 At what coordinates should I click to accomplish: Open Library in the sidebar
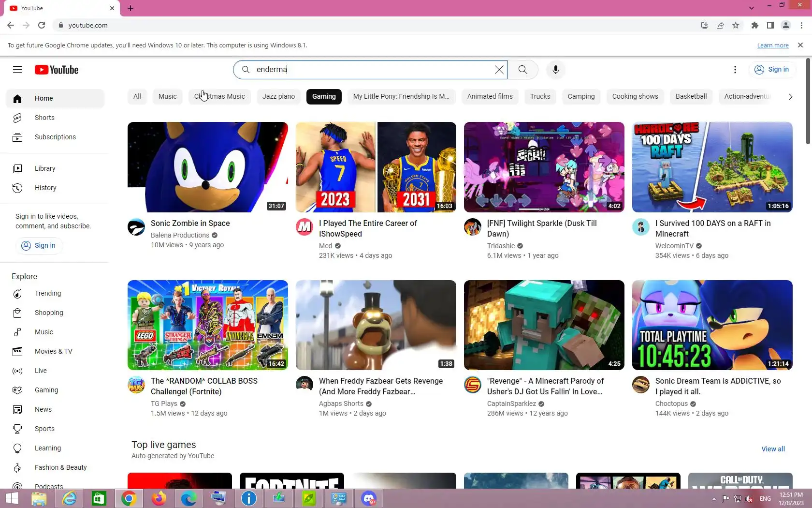click(55, 168)
